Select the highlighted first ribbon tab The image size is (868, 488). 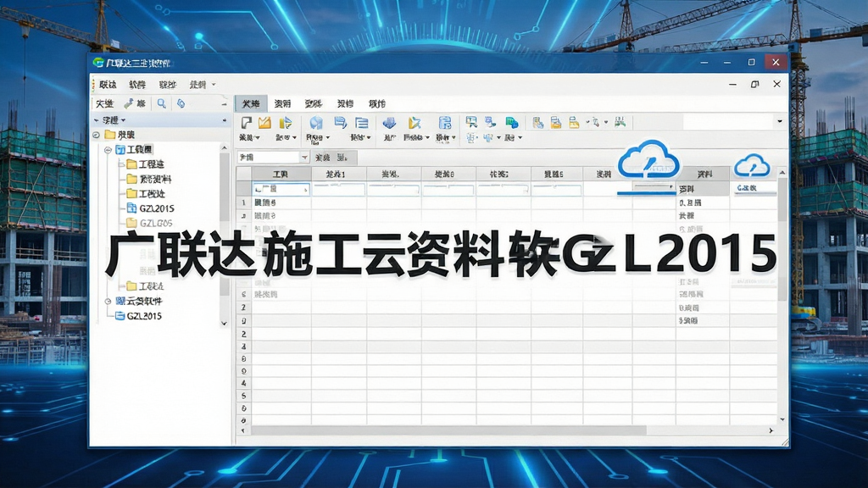click(x=251, y=103)
